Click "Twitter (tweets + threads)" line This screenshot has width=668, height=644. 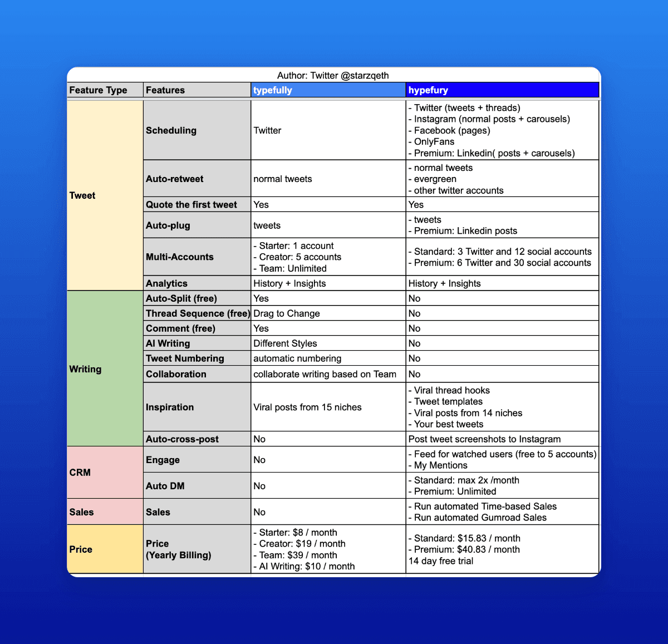click(x=464, y=108)
